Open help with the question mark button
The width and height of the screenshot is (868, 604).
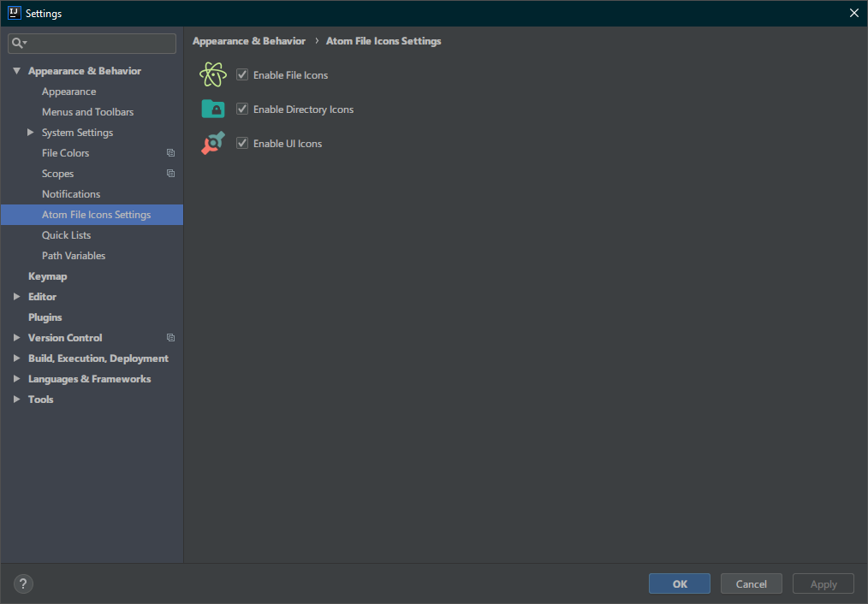pyautogui.click(x=23, y=583)
